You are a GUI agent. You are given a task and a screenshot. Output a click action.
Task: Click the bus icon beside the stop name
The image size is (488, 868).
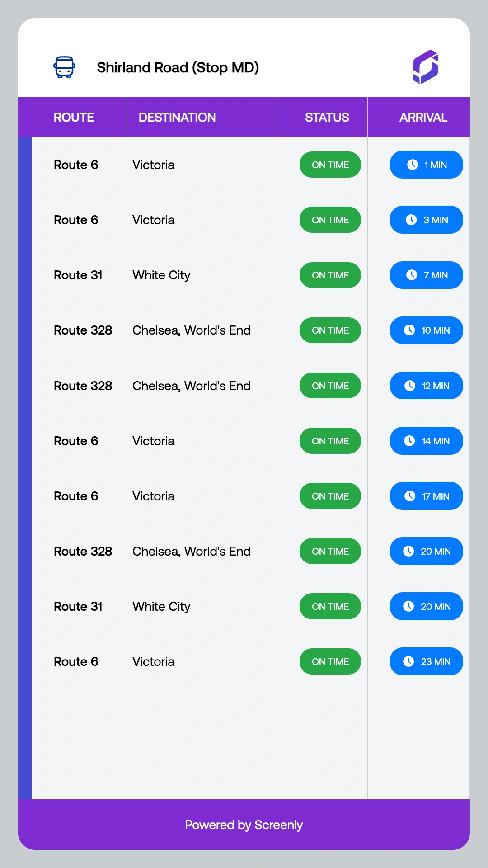click(64, 67)
